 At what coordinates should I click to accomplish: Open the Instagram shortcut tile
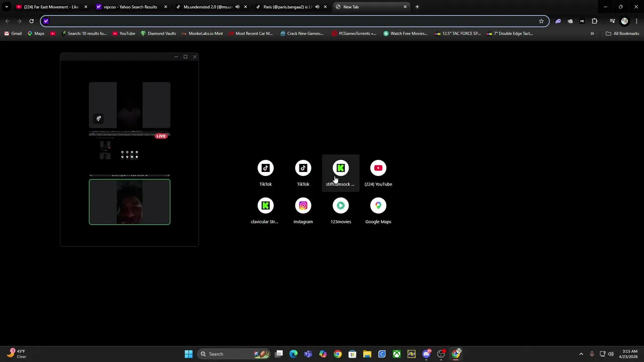[303, 211]
